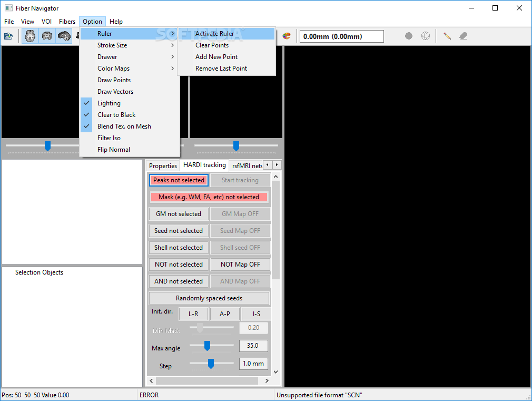Click the ruler distance readout field

[x=342, y=36]
